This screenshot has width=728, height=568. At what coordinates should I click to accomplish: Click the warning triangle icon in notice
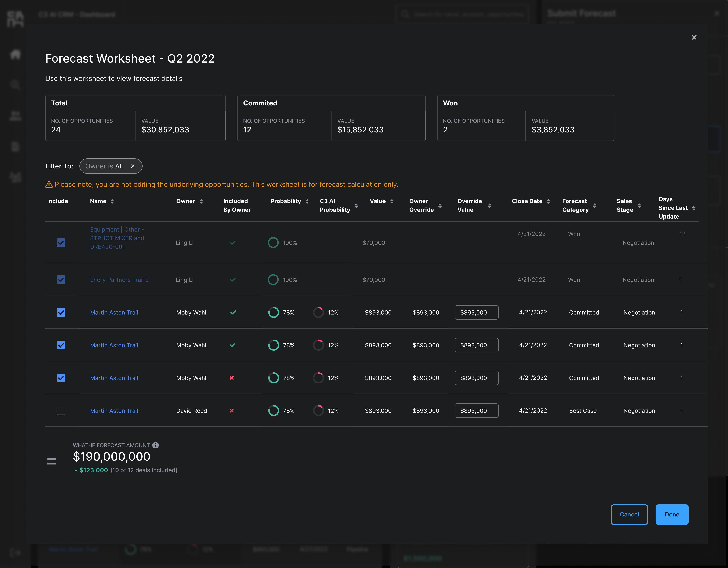[49, 184]
